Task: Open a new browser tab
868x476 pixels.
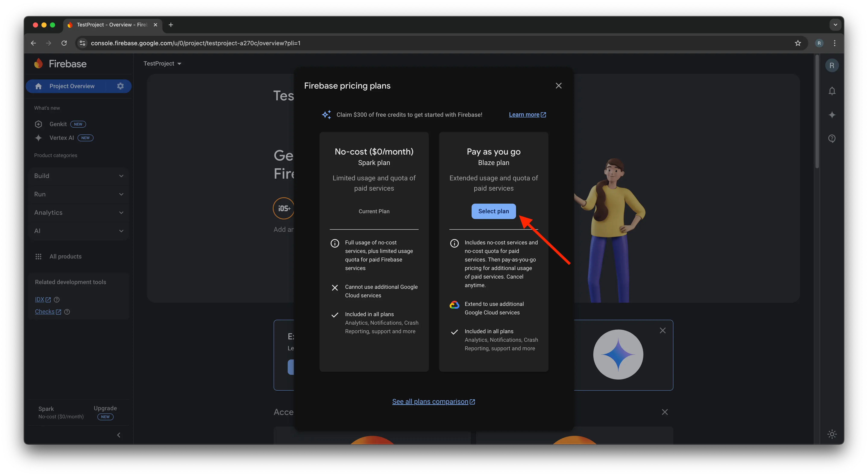Action: tap(171, 25)
